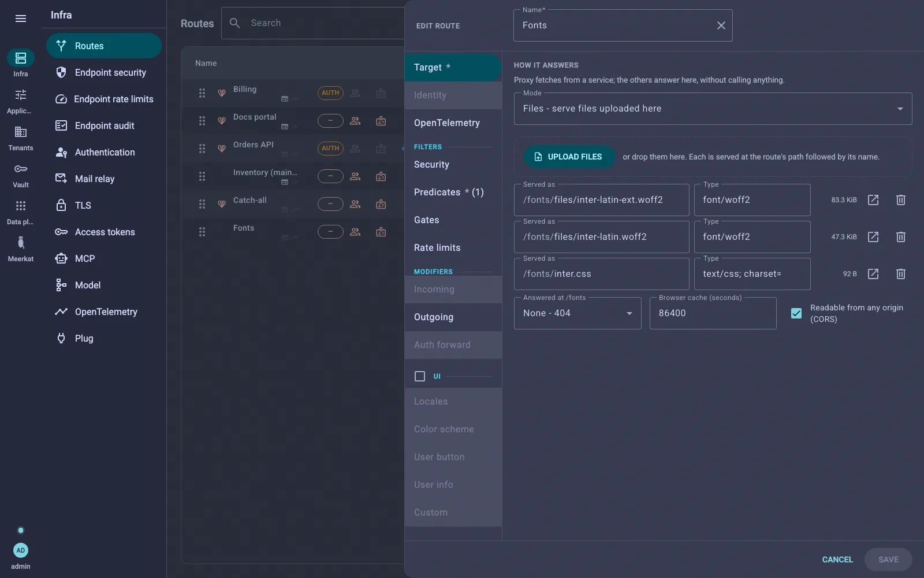
Task: Toggle the AUTH pill on Orders API row
Action: point(330,149)
